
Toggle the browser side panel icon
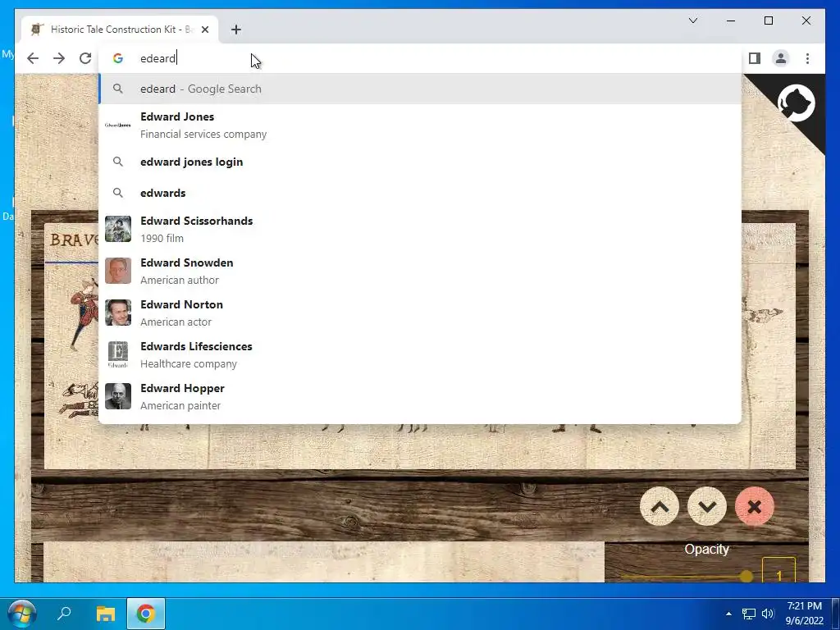tap(755, 58)
